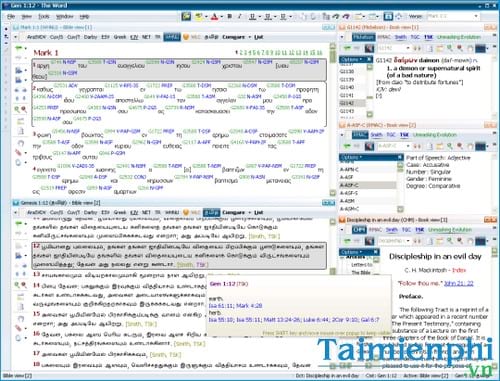Viewport: 500px width, 381px height.
Task: Click calendar icon in Thayer book toolbar
Action: (440, 48)
